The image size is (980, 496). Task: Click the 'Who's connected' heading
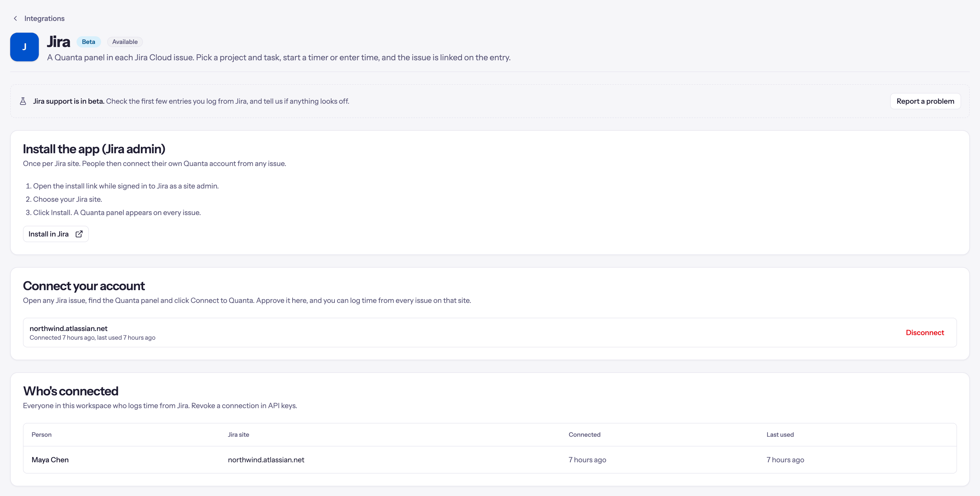pos(71,391)
